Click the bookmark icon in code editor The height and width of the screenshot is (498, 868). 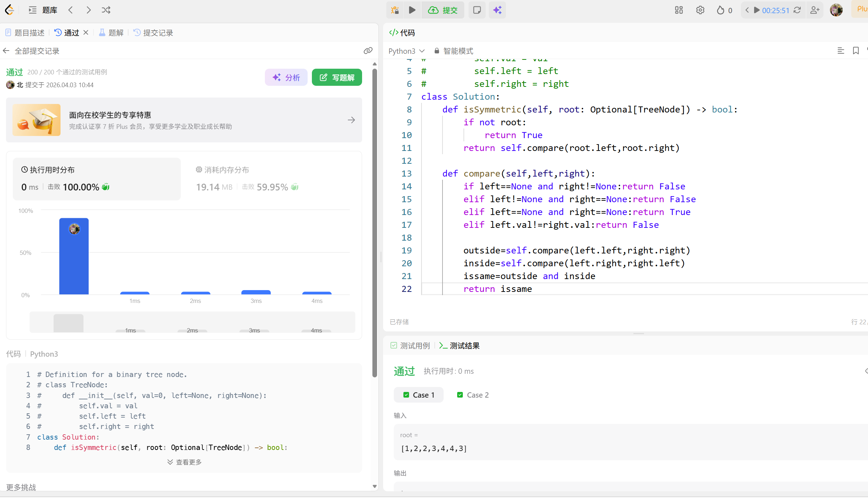(x=856, y=51)
